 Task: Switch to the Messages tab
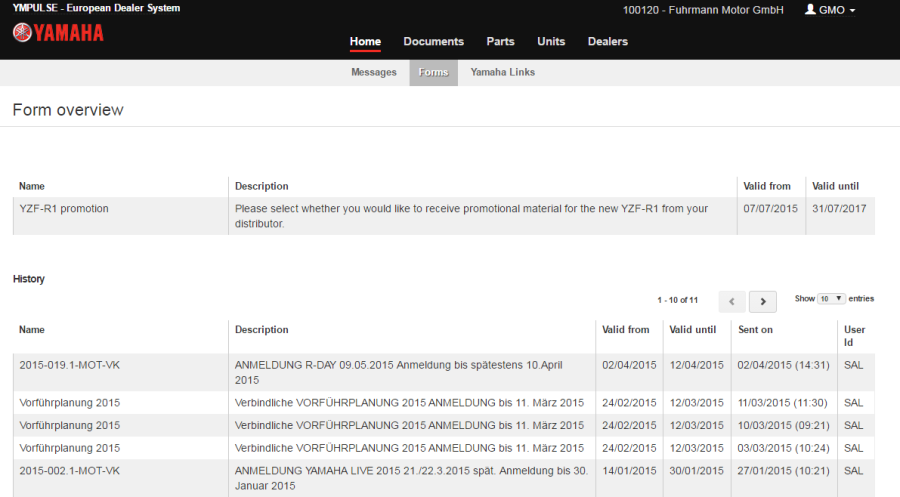coord(374,72)
